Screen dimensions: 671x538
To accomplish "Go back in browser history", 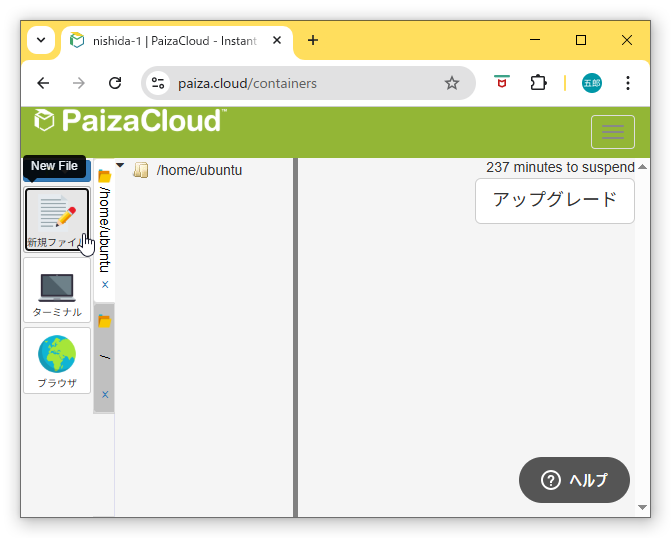I will (43, 83).
